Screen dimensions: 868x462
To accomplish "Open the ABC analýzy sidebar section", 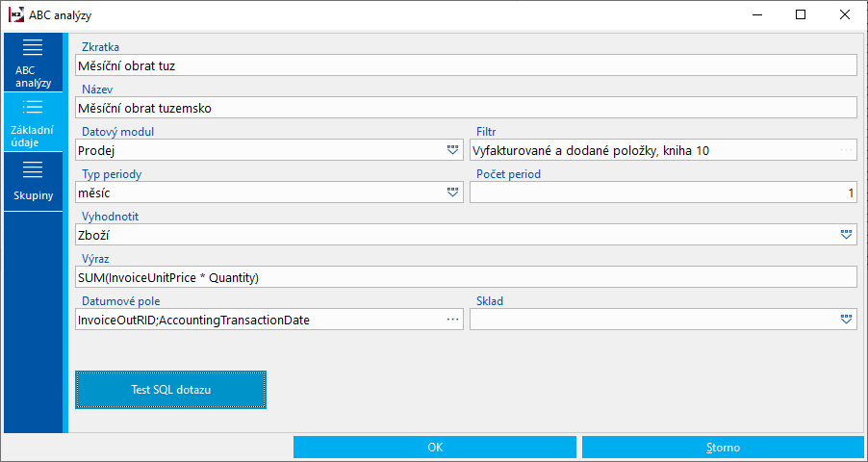I will point(33,63).
